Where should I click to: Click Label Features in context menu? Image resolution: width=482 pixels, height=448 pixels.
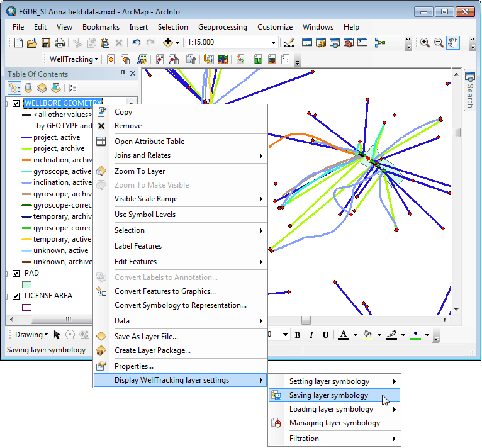[x=180, y=246]
